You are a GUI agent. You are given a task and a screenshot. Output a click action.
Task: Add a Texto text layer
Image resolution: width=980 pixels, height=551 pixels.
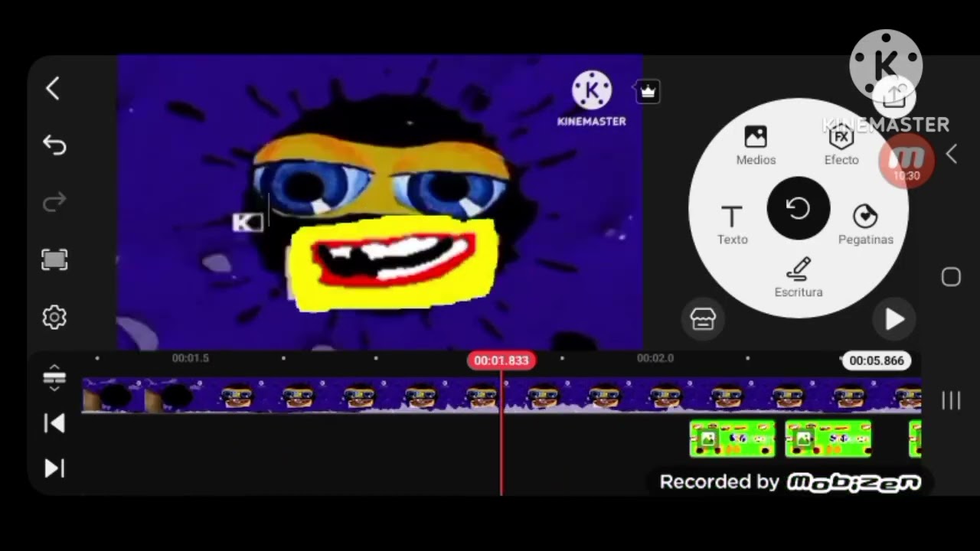point(732,225)
